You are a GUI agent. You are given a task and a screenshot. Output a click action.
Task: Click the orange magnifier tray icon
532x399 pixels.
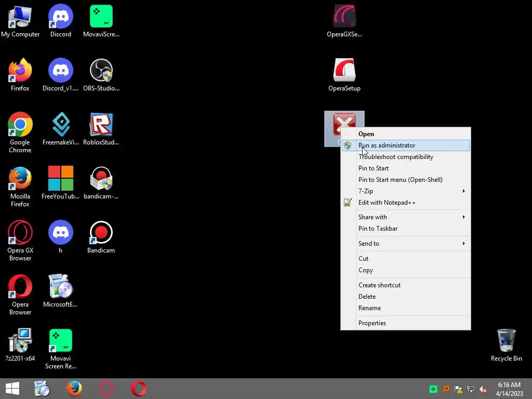pyautogui.click(x=446, y=389)
